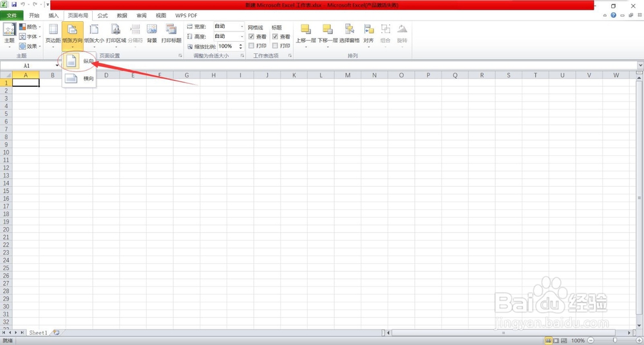Select column A header
The height and width of the screenshot is (345, 644).
coord(26,75)
